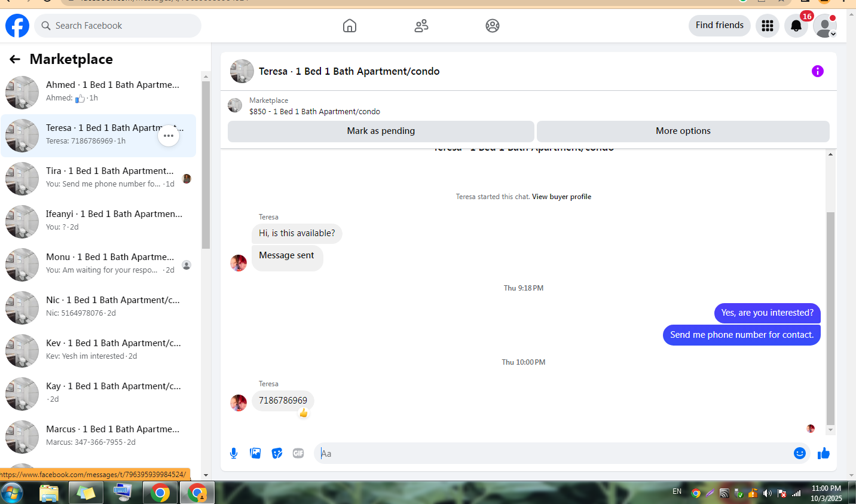This screenshot has width=856, height=504.
Task: Send a thumbs-up like
Action: click(824, 453)
